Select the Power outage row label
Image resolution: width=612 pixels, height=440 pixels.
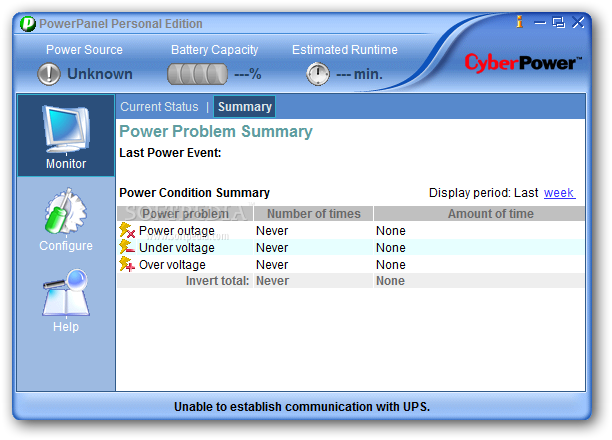coord(176,231)
